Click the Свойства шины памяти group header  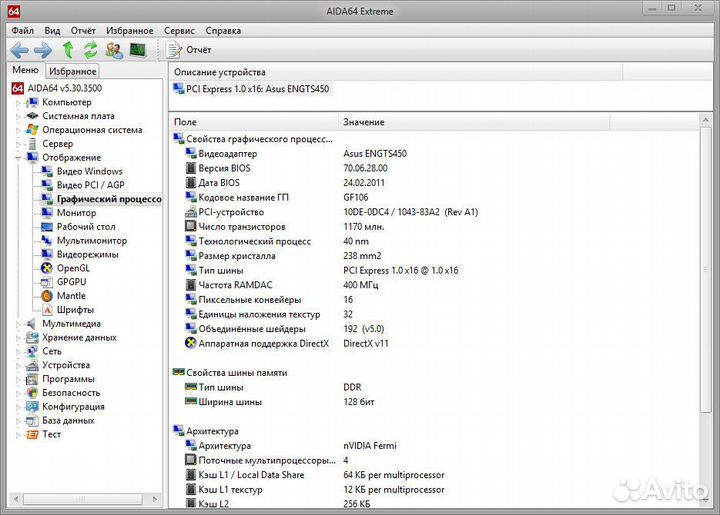pos(230,373)
